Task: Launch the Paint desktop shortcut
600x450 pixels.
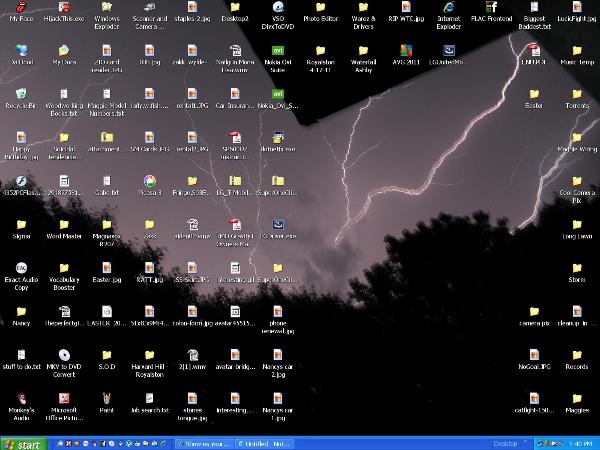Action: click(x=107, y=397)
